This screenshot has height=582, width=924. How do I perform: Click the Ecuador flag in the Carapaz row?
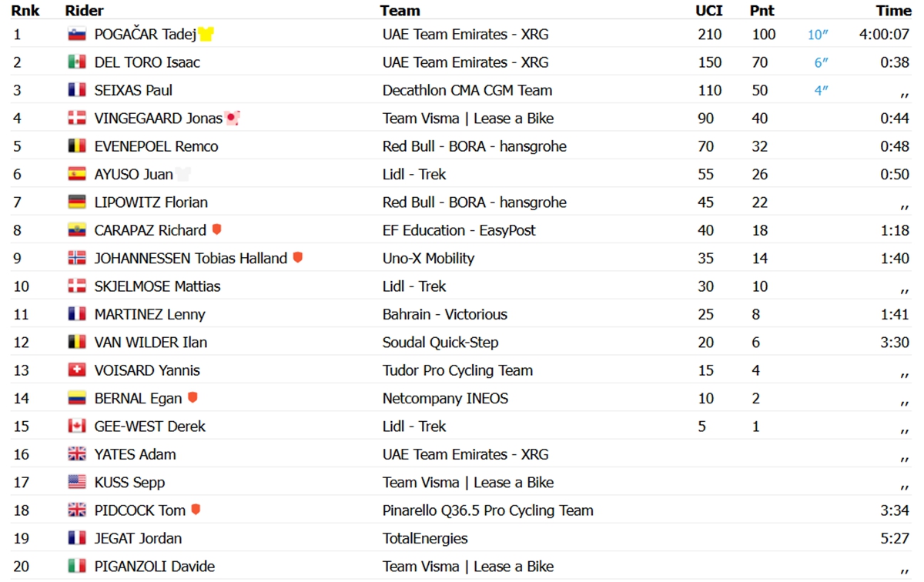tap(76, 230)
